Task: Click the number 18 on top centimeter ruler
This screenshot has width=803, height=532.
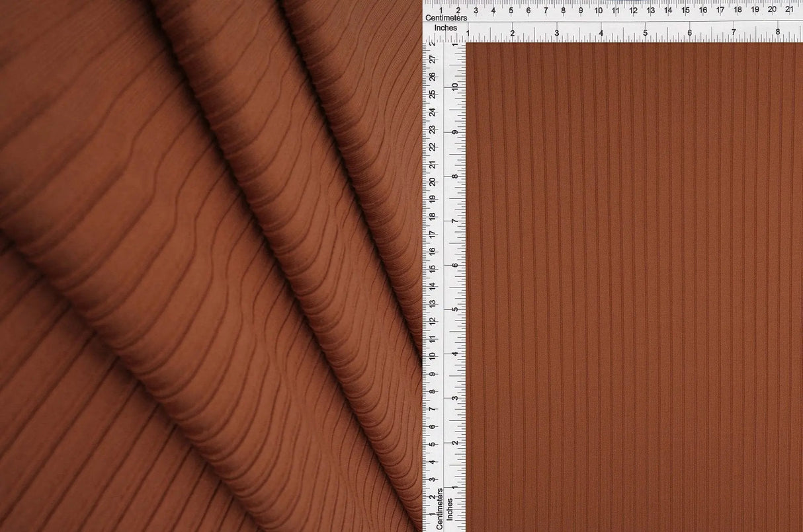Action: point(738,11)
